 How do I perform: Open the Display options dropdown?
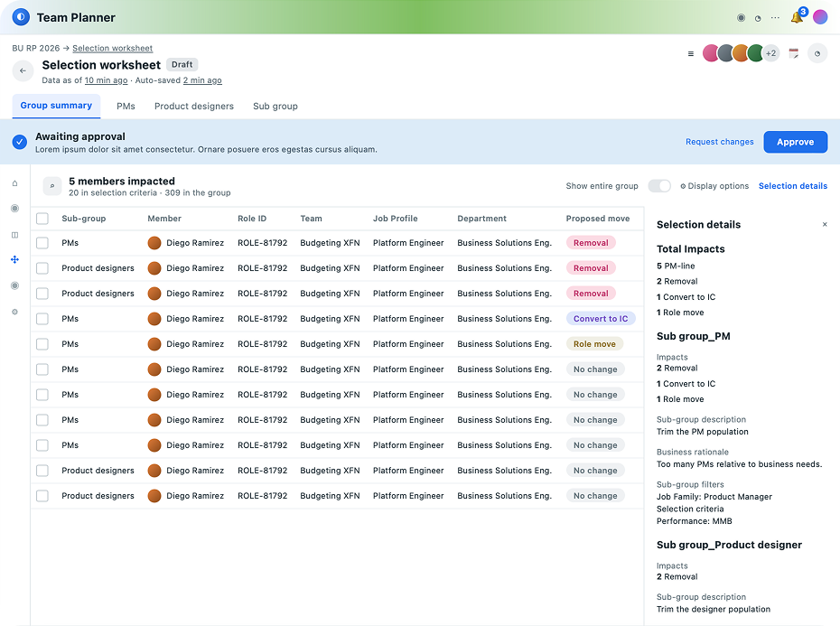click(714, 186)
